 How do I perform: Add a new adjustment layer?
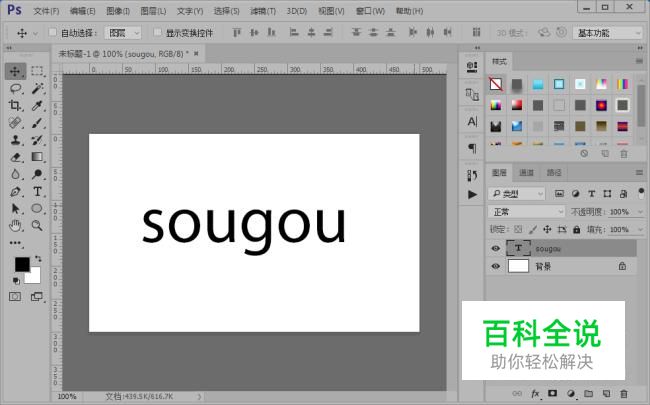pos(571,393)
